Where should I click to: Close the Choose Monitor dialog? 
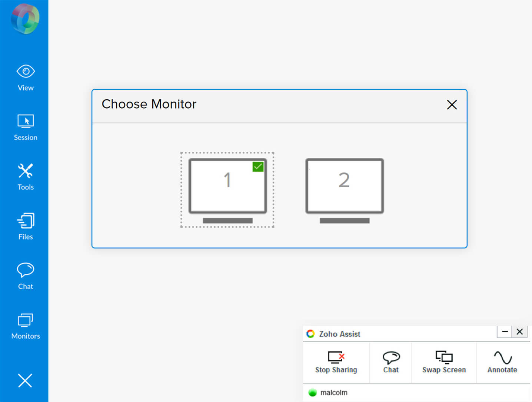pyautogui.click(x=452, y=105)
